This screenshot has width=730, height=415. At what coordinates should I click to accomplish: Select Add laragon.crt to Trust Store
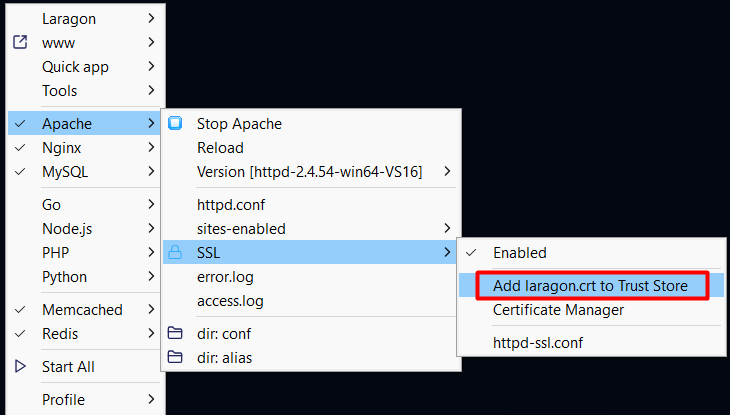pyautogui.click(x=590, y=286)
